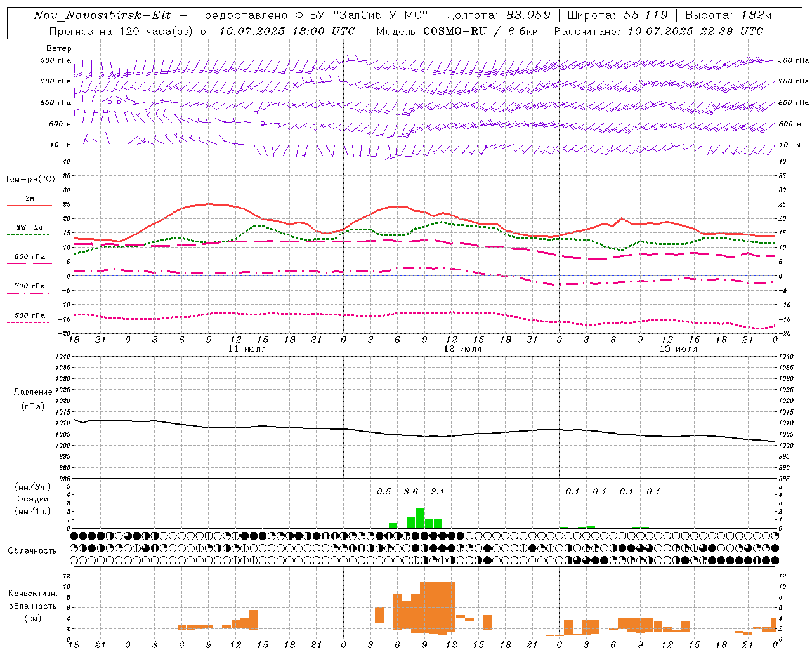Click the "(км)" unit label of convective cloudiness
Viewport: 812px width, 650px height.
32,618
